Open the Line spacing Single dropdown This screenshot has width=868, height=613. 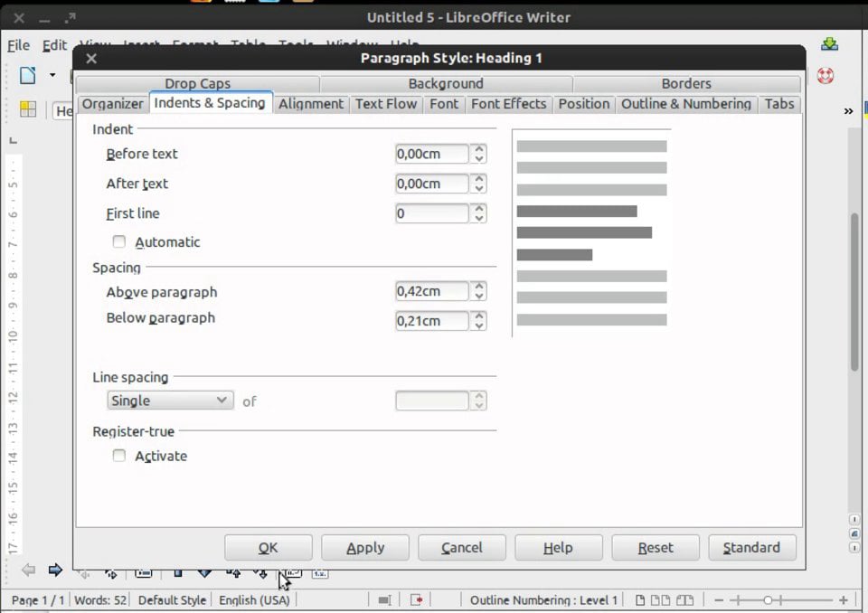[170, 401]
